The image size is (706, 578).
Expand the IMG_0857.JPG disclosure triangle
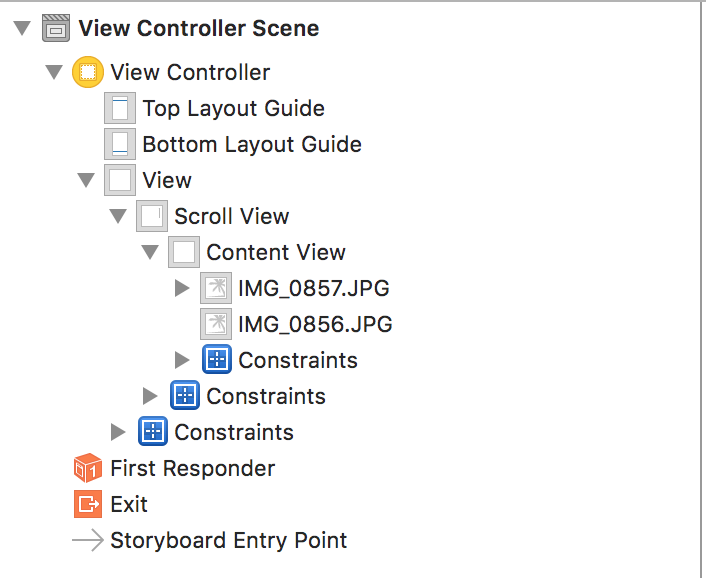[x=182, y=289]
